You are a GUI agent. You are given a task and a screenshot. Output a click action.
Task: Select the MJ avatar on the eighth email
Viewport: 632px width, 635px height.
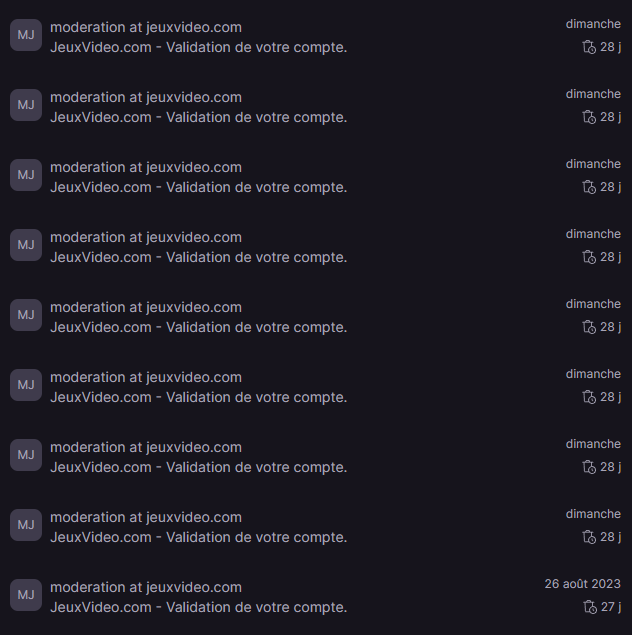click(x=26, y=525)
